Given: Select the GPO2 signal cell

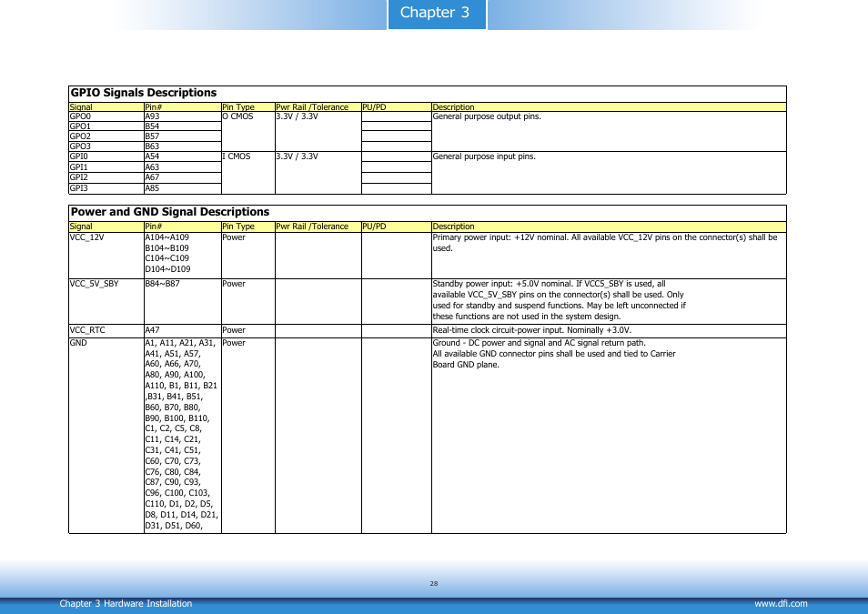Looking at the screenshot, I should pyautogui.click(x=106, y=136).
